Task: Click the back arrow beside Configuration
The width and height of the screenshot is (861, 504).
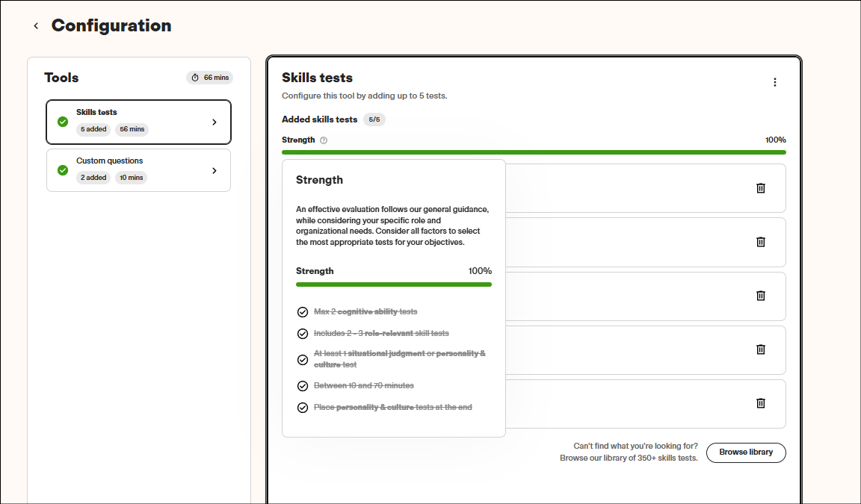Action: 35,26
